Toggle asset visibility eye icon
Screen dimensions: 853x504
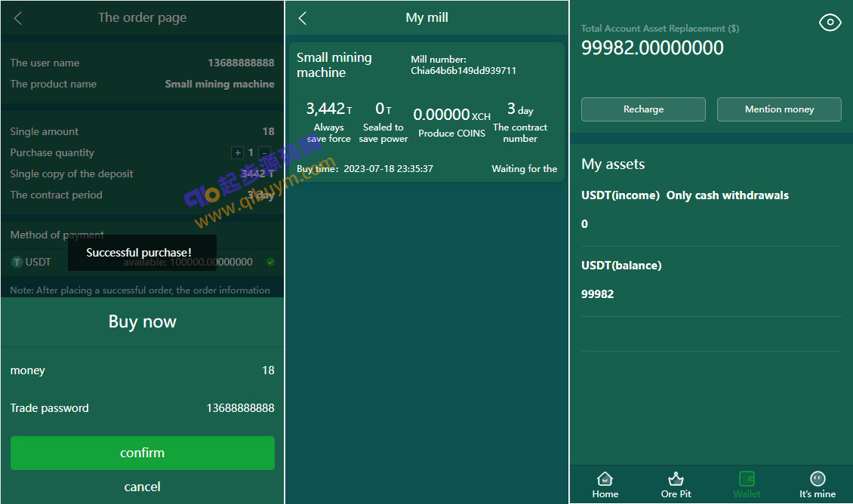(x=830, y=23)
